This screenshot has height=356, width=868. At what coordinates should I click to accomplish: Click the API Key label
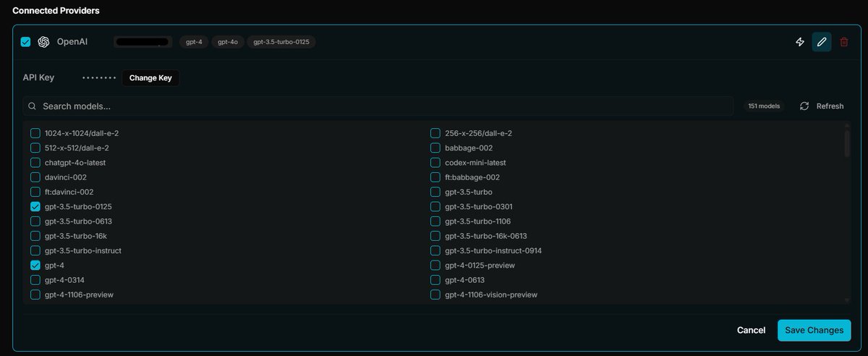[38, 77]
